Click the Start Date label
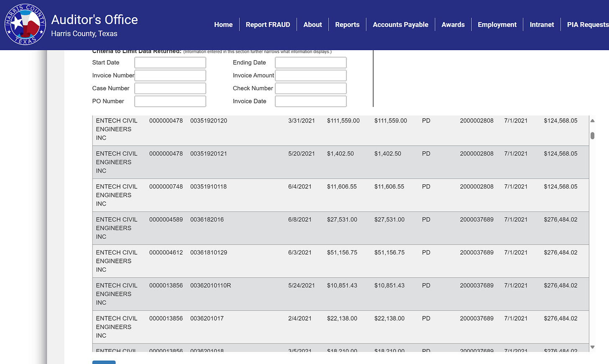This screenshot has width=609, height=364. 106,63
